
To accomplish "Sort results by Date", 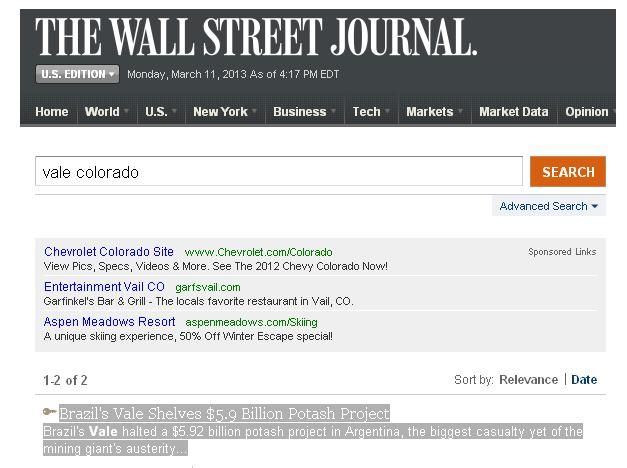I will pos(584,380).
